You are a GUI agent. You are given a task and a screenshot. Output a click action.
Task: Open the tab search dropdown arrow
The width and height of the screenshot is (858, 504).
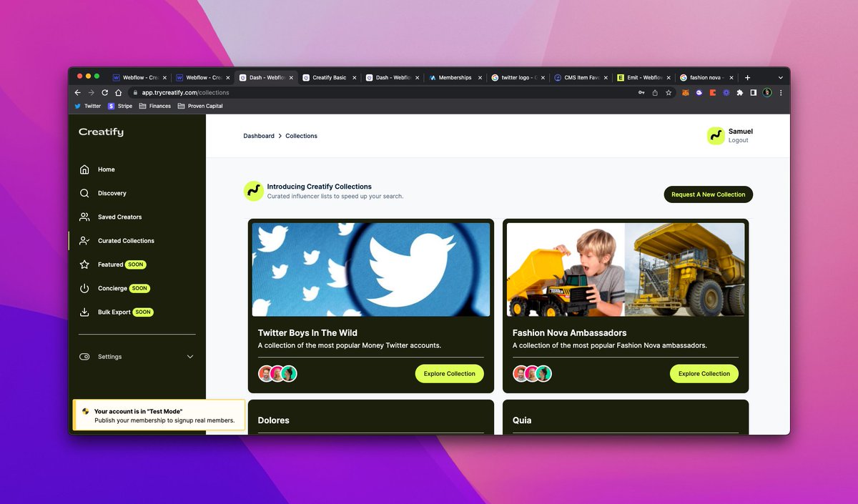[x=781, y=77]
